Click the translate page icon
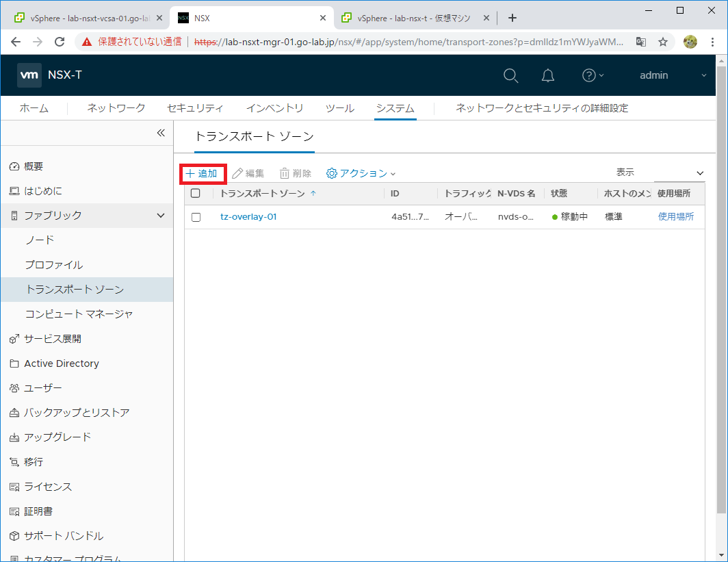Image resolution: width=728 pixels, height=562 pixels. 641,42
